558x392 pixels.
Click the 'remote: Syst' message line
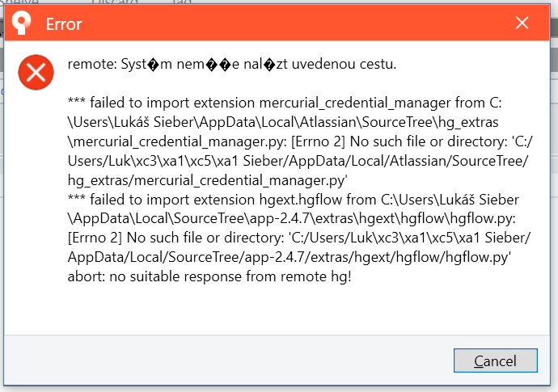click(x=231, y=65)
